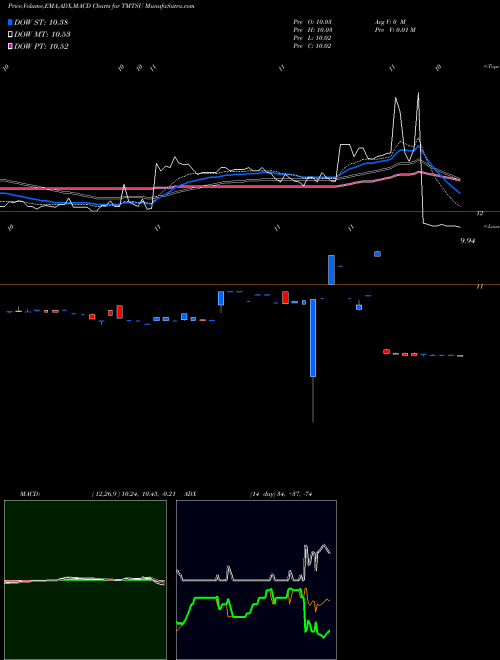Viewport: 500px width, 660px height.
Task: Select the 'DOW ST: 10.38' legend text
Action: click(41, 22)
